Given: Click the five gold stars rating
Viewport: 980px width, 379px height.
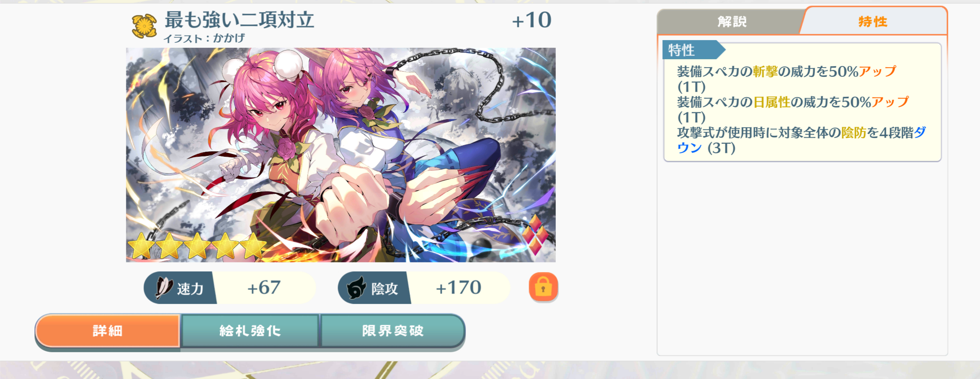Looking at the screenshot, I should (x=197, y=246).
